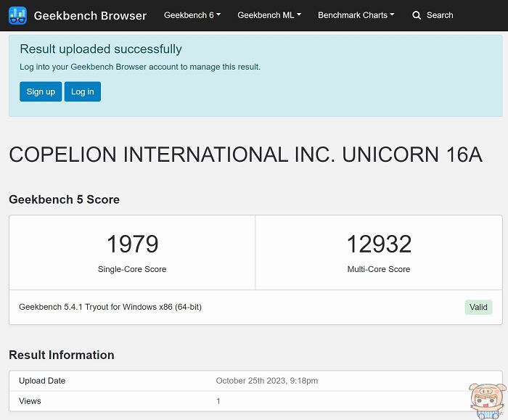508x420 pixels.
Task: Open the Benchmark Charts dropdown
Action: pyautogui.click(x=356, y=15)
